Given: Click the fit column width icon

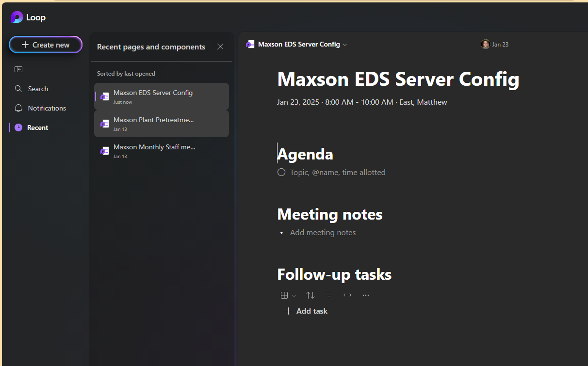Looking at the screenshot, I should 347,295.
